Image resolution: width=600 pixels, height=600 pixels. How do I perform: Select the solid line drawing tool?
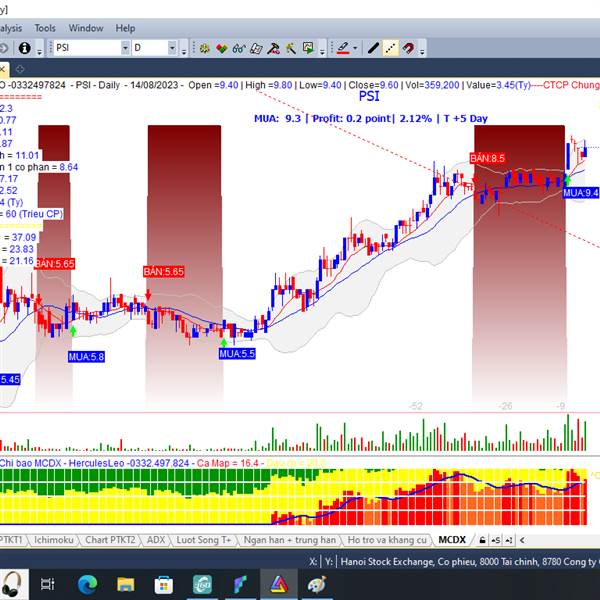(373, 48)
